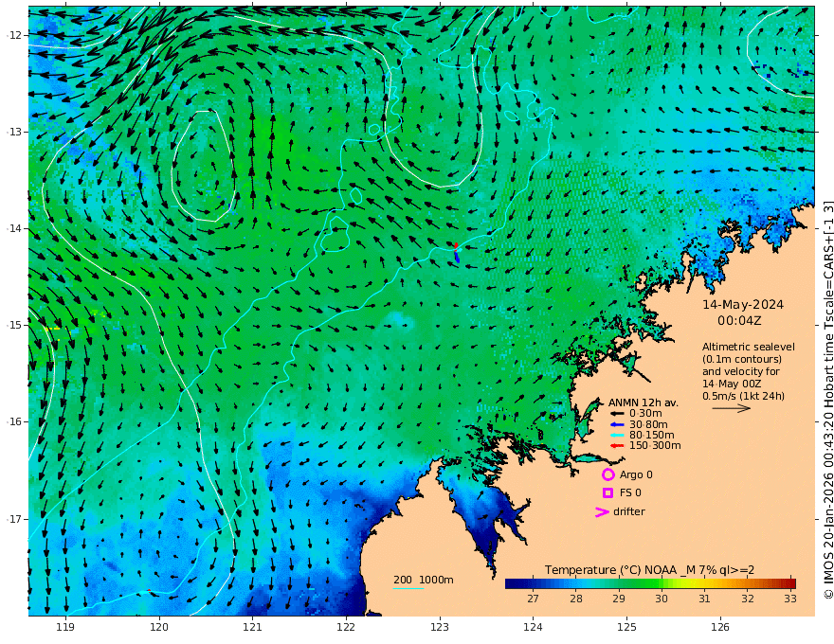
Task: Click latitude axis label -12
Action: point(14,35)
